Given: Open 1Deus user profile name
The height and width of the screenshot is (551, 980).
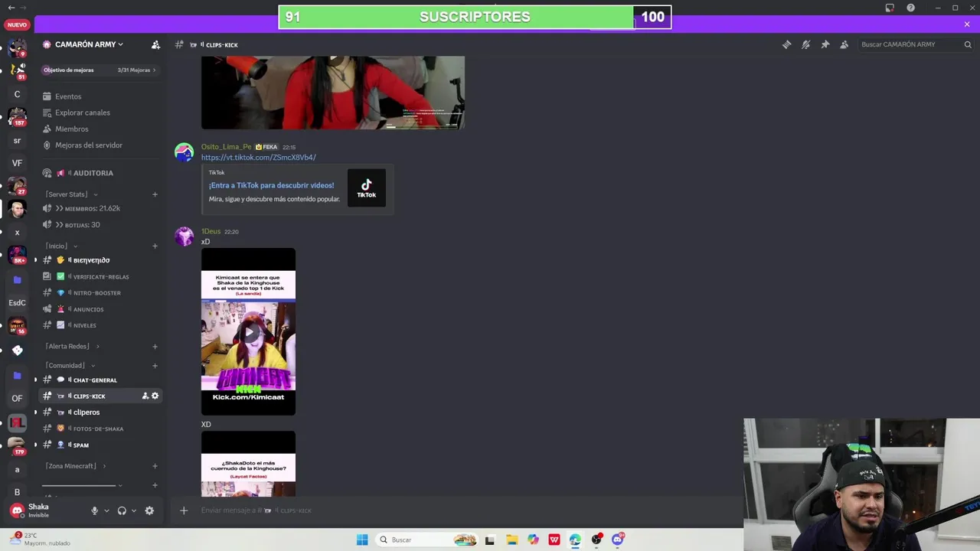Looking at the screenshot, I should (x=211, y=231).
